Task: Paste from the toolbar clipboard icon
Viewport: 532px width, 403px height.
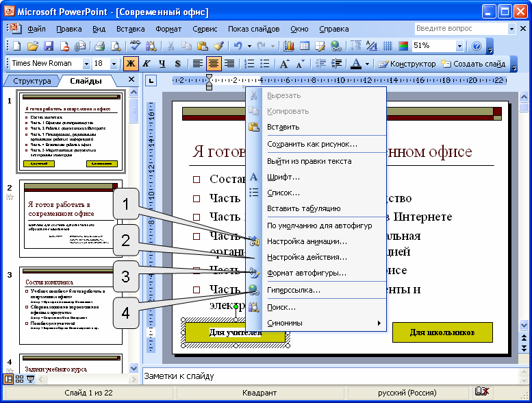Action: coord(203,46)
